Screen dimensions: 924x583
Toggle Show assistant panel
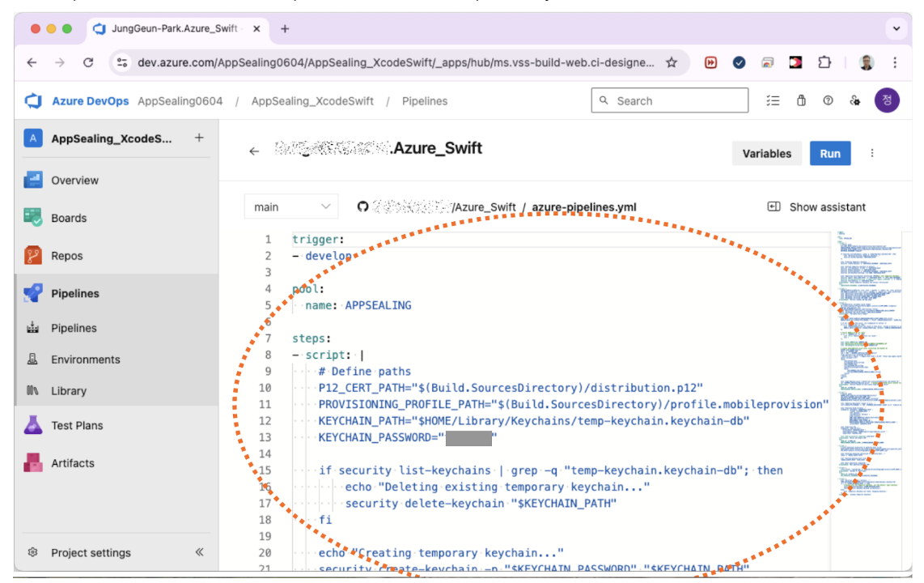point(816,207)
